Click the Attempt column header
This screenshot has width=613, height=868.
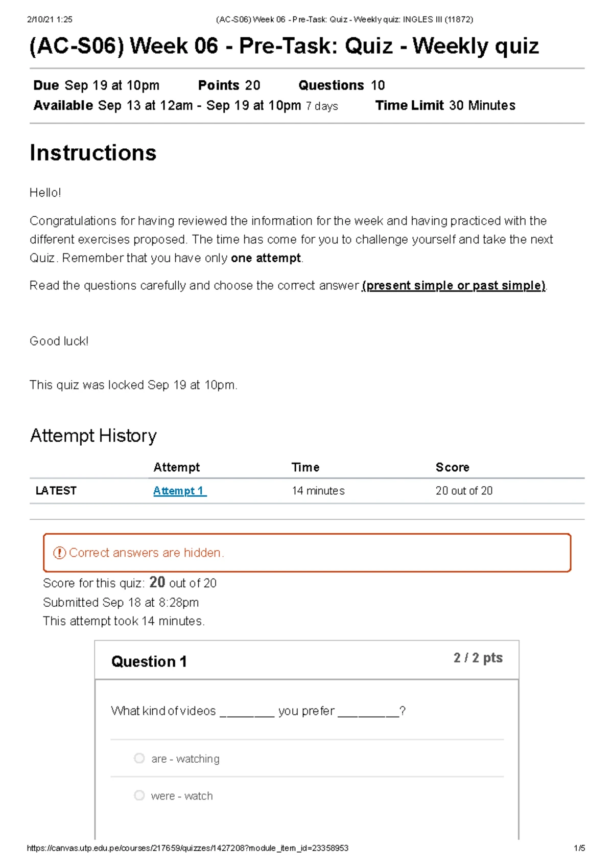point(177,467)
